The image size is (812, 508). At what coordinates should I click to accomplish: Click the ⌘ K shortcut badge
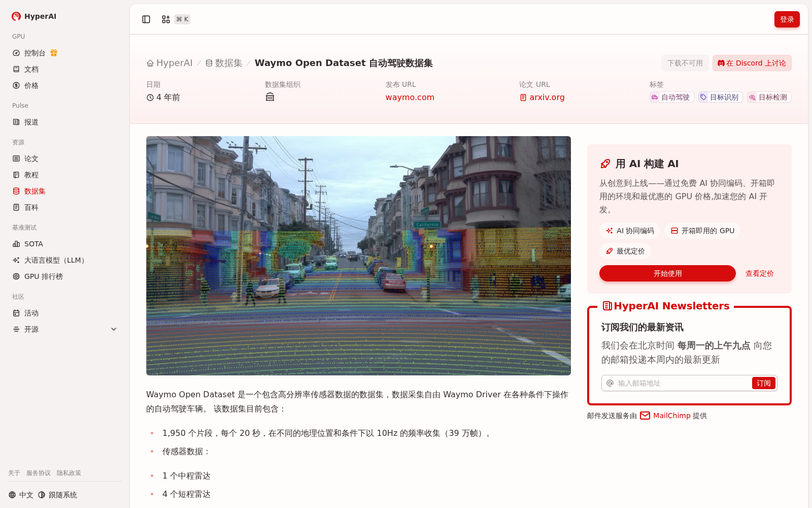182,19
